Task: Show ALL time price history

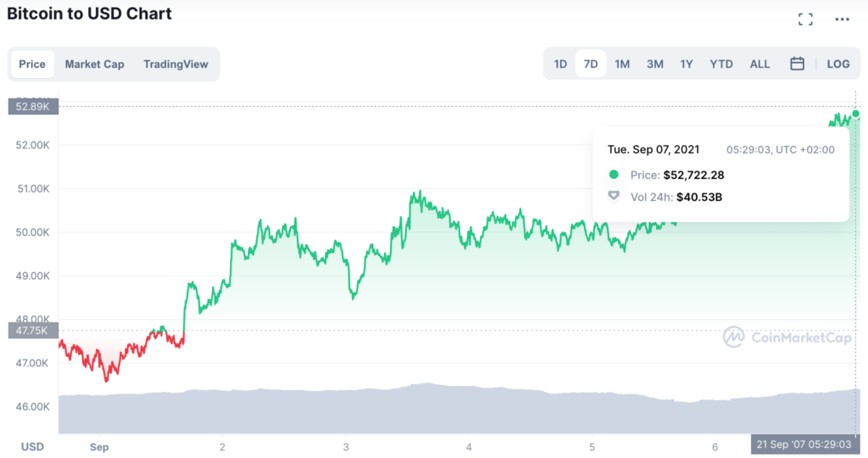Action: pyautogui.click(x=759, y=64)
